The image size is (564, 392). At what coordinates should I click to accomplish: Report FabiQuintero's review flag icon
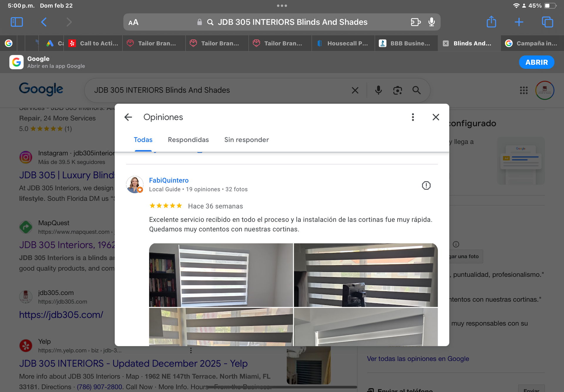(426, 185)
